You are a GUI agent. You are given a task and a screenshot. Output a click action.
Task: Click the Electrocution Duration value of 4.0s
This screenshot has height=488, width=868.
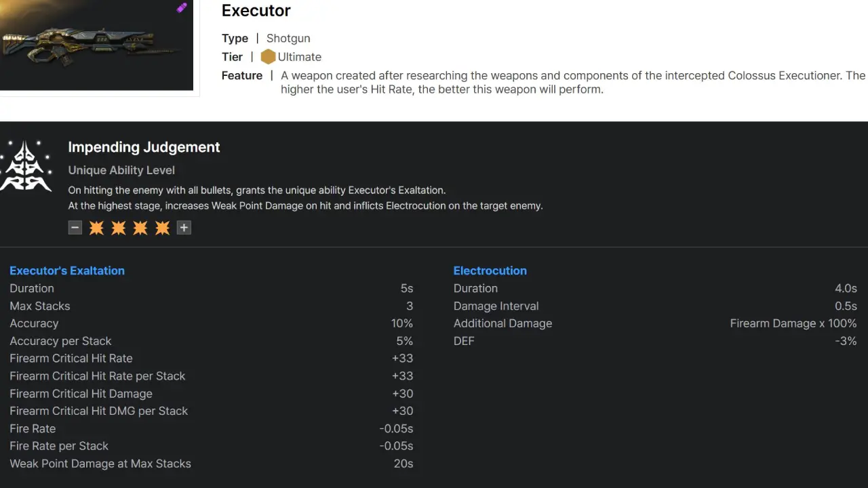(846, 288)
